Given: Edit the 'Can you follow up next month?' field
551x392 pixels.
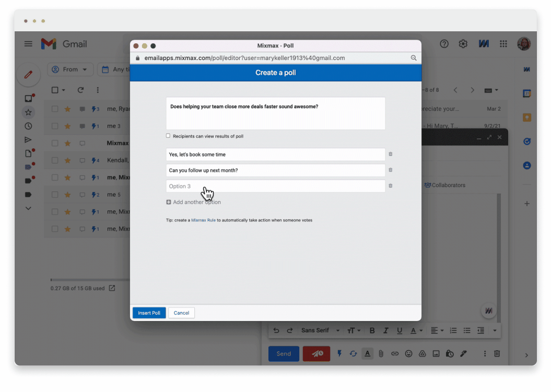Looking at the screenshot, I should 276,170.
